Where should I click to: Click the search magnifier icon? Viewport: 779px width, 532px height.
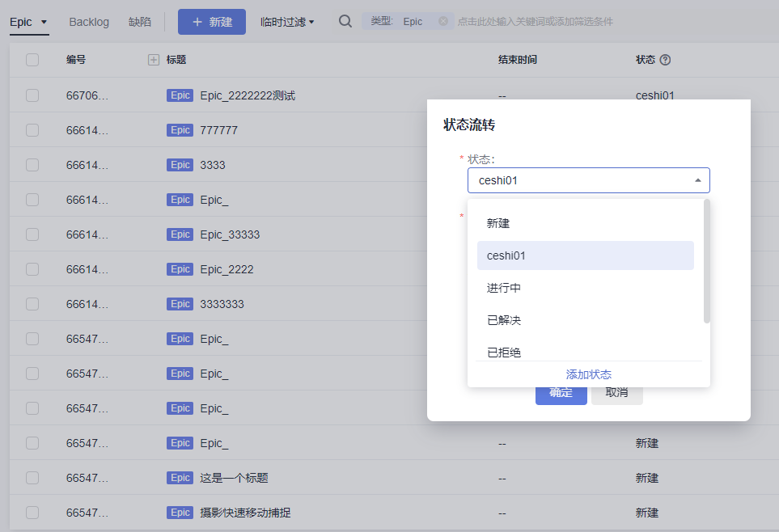(x=345, y=22)
